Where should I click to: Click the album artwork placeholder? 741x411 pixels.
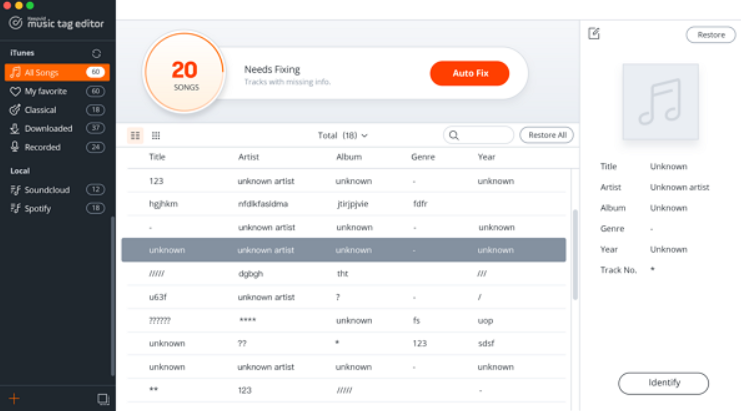[660, 102]
